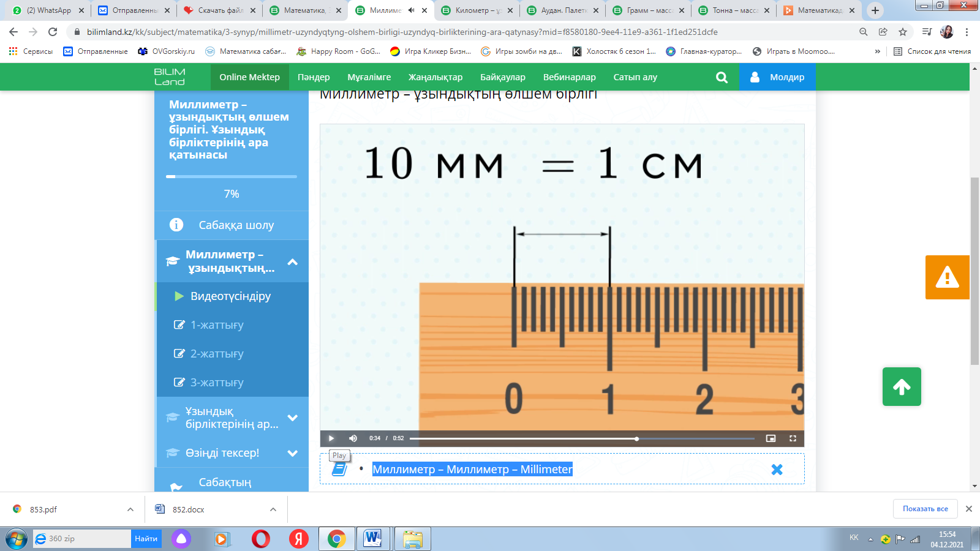Click the browser zoom magnifier icon
The width and height of the screenshot is (980, 551).
[864, 32]
